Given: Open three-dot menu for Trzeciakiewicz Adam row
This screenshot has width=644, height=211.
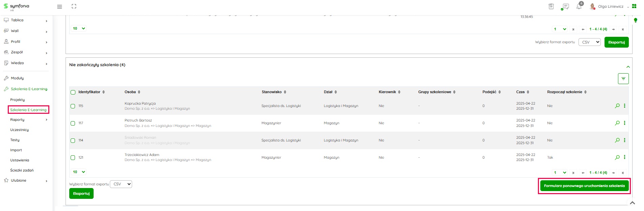Looking at the screenshot, I should pos(624,157).
